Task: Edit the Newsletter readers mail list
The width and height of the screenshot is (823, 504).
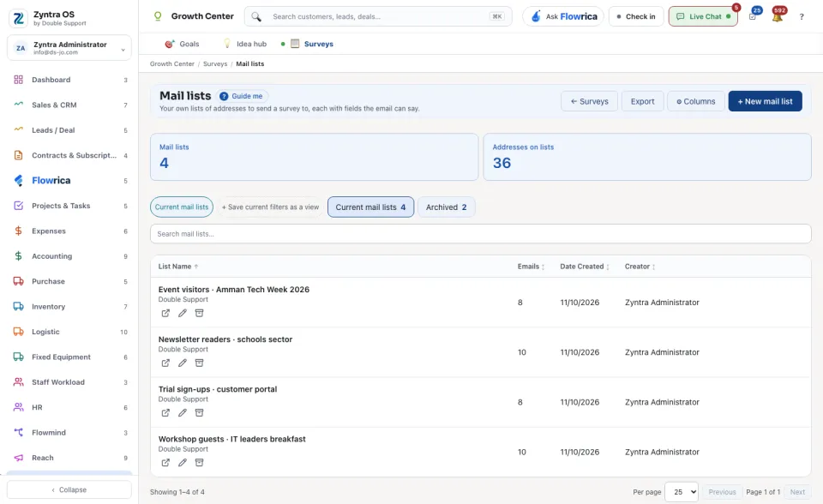Action: [182, 363]
